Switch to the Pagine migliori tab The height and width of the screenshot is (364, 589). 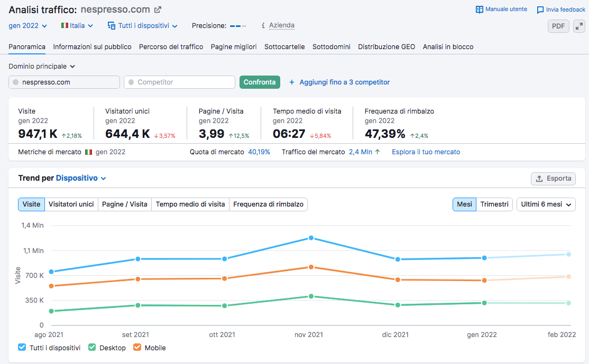click(x=234, y=46)
